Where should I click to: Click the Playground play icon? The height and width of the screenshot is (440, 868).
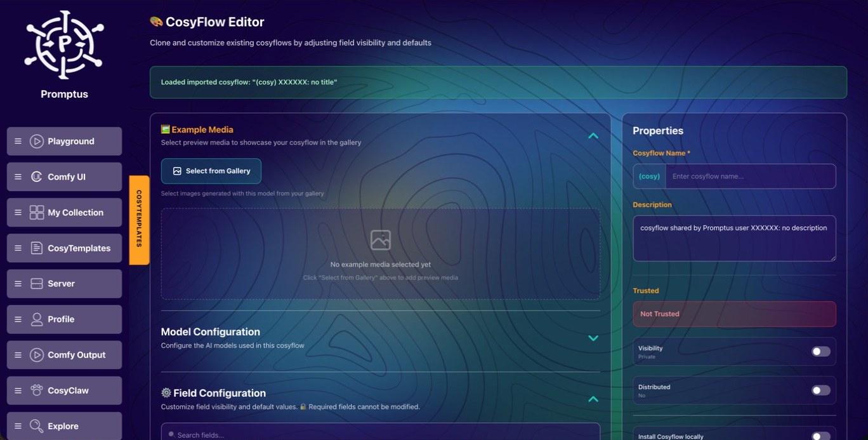tap(37, 142)
